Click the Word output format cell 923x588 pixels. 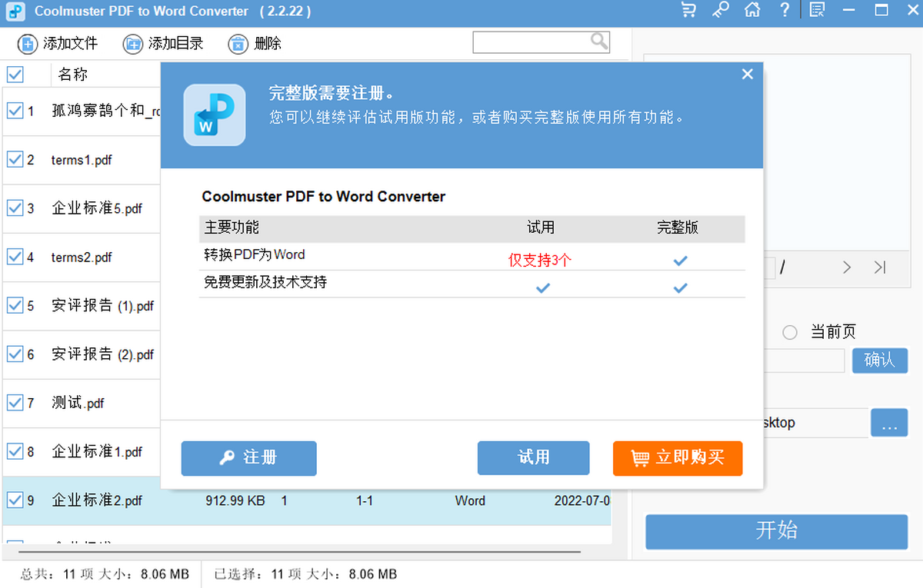click(470, 500)
